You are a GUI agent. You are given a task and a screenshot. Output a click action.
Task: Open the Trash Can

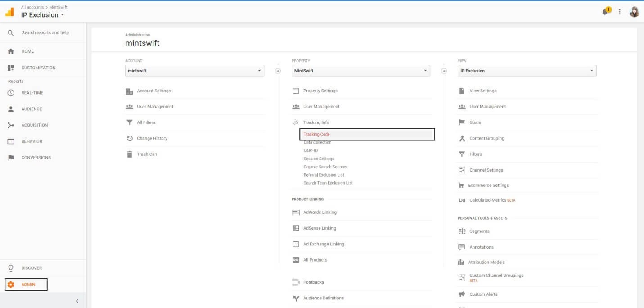tap(146, 154)
